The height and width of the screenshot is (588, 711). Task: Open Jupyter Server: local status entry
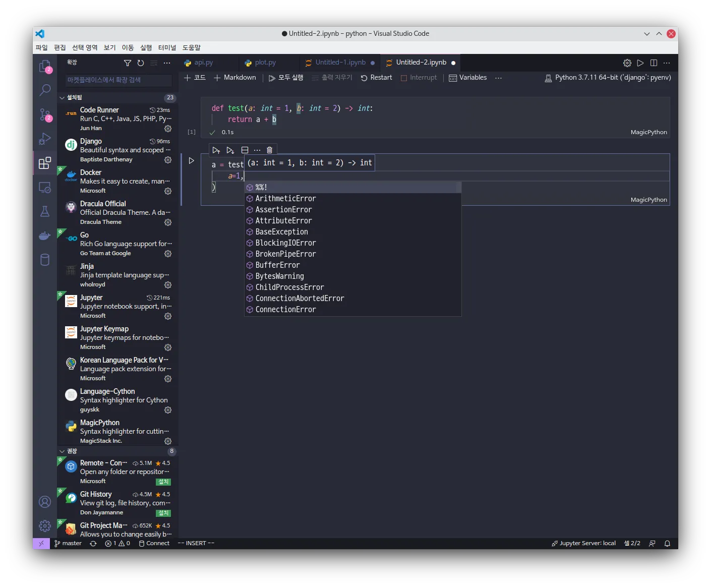[583, 544]
